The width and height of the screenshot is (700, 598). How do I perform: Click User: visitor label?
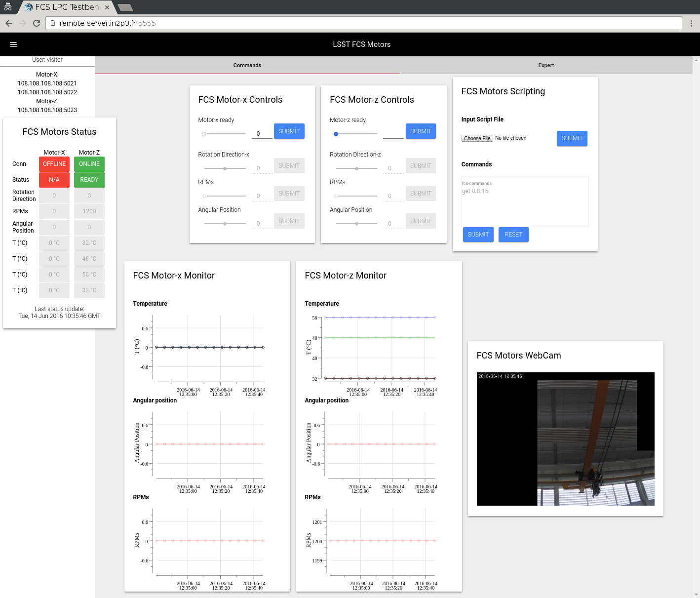click(47, 60)
